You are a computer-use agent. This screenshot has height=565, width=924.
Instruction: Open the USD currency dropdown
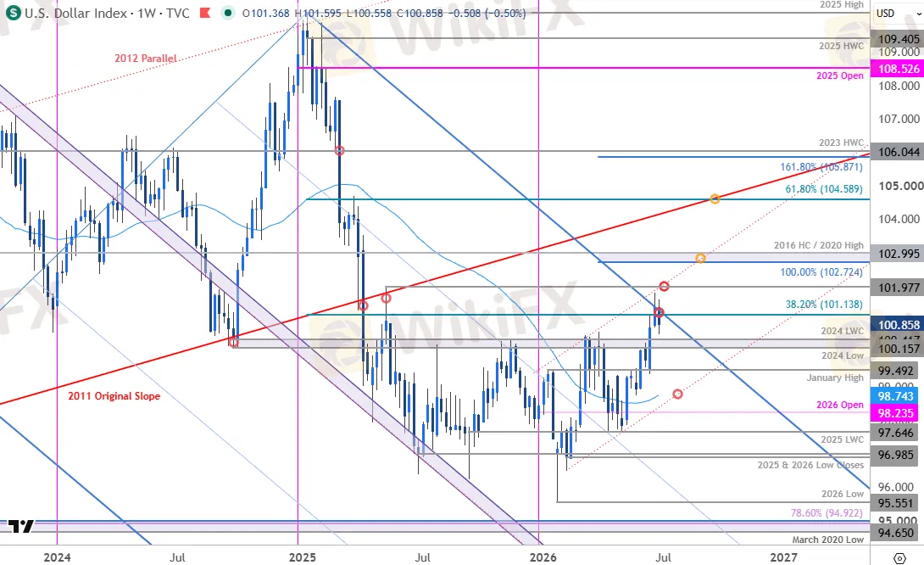point(898,13)
